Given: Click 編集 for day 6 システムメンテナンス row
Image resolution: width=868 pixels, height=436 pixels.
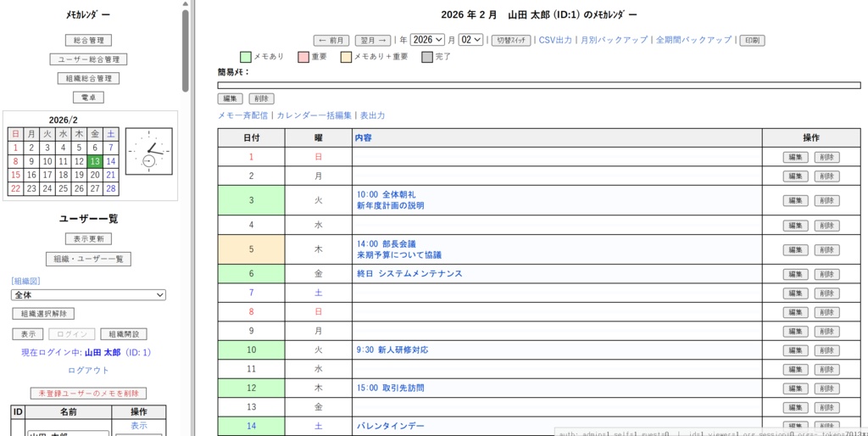Looking at the screenshot, I should coord(795,274).
